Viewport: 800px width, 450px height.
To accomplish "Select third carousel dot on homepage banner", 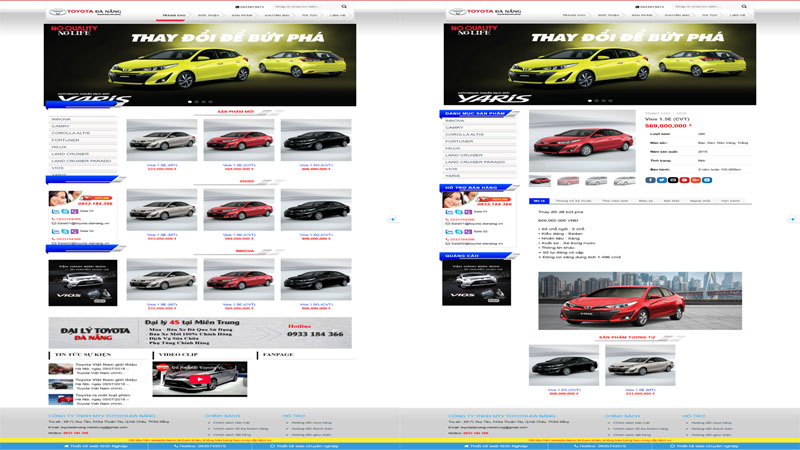I will 204,102.
